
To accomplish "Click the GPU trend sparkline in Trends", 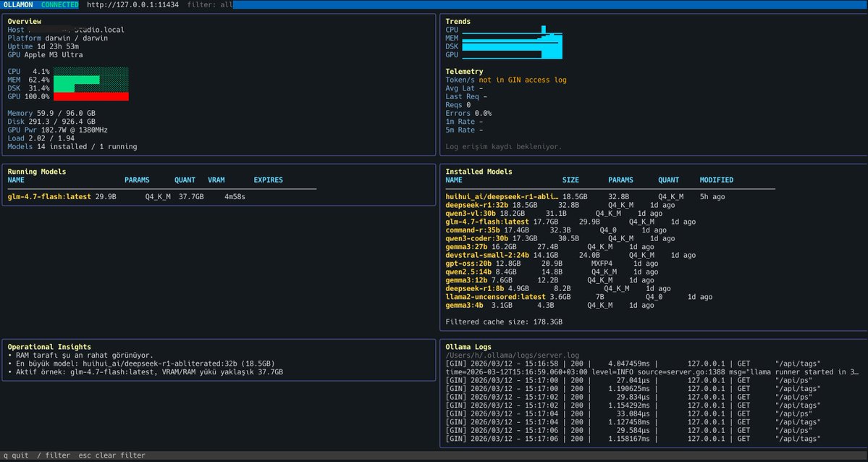I will click(512, 55).
